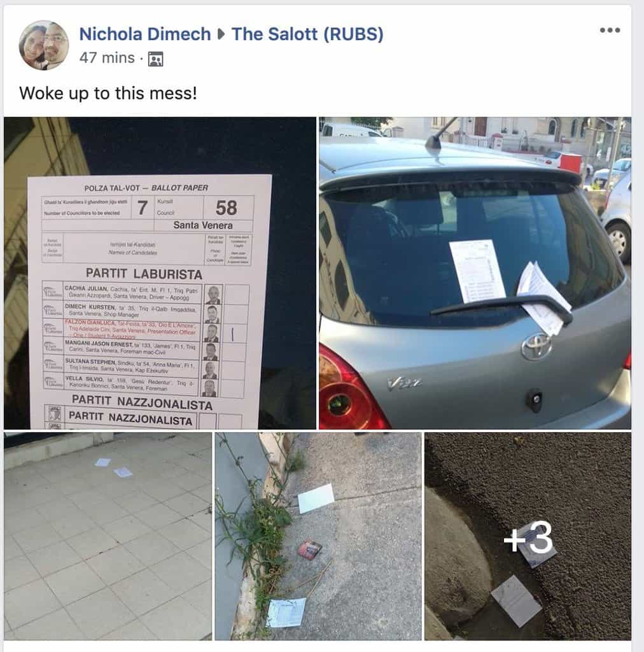Open the grey Toyota car photo

coord(475,273)
